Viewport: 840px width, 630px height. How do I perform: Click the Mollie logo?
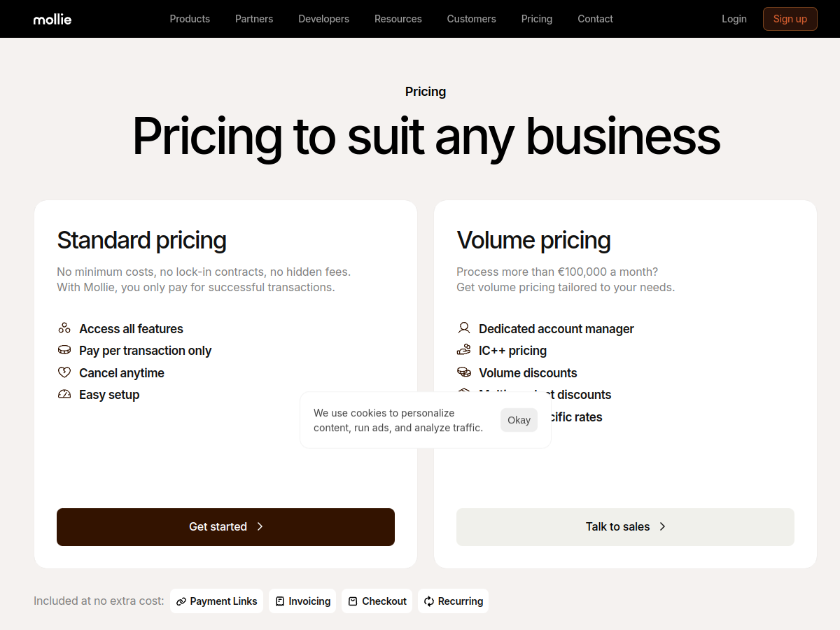(x=52, y=19)
